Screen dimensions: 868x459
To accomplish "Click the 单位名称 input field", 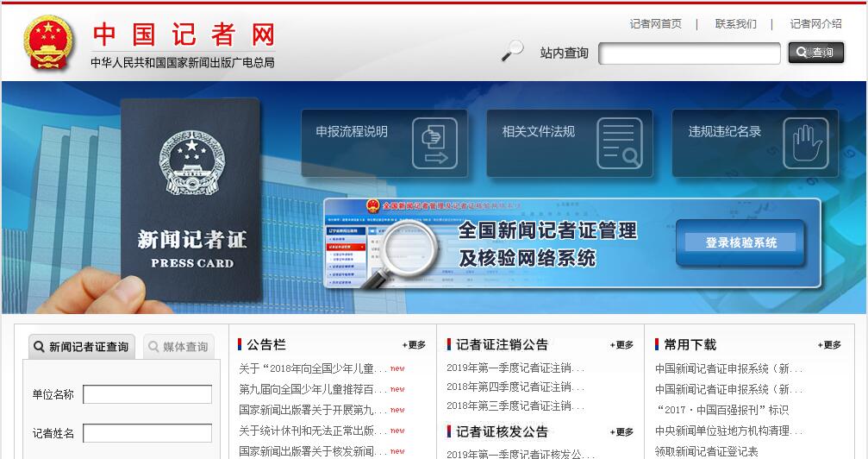I will 147,394.
